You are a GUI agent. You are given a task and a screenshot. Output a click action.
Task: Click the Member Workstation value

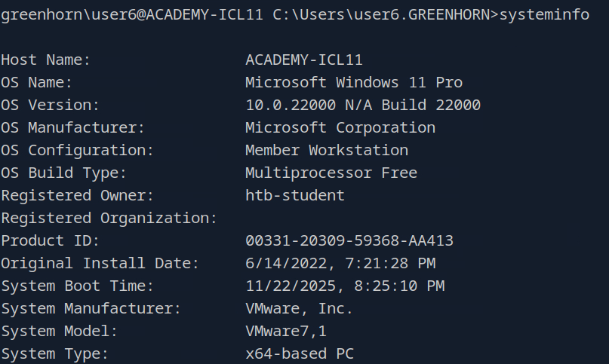(327, 150)
